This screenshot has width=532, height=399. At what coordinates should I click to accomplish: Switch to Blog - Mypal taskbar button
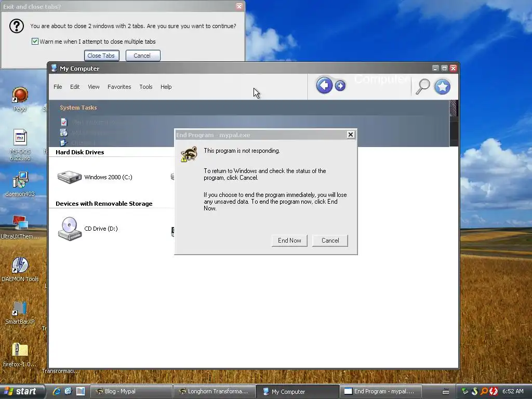pyautogui.click(x=131, y=391)
